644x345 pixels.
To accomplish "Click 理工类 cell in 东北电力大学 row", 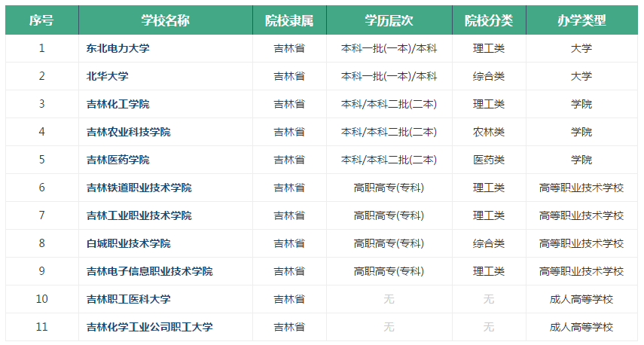I will click(489, 48).
